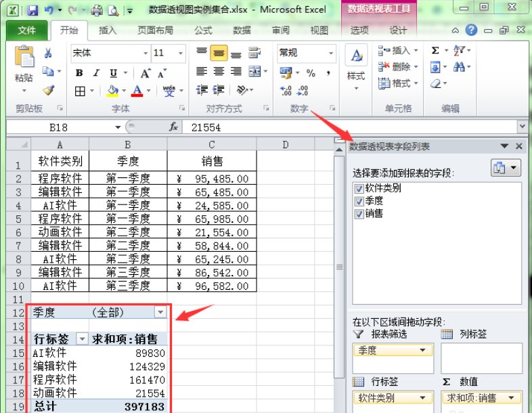Click the Increase Decimal icon
Screen dimensions: 532x413
286,90
